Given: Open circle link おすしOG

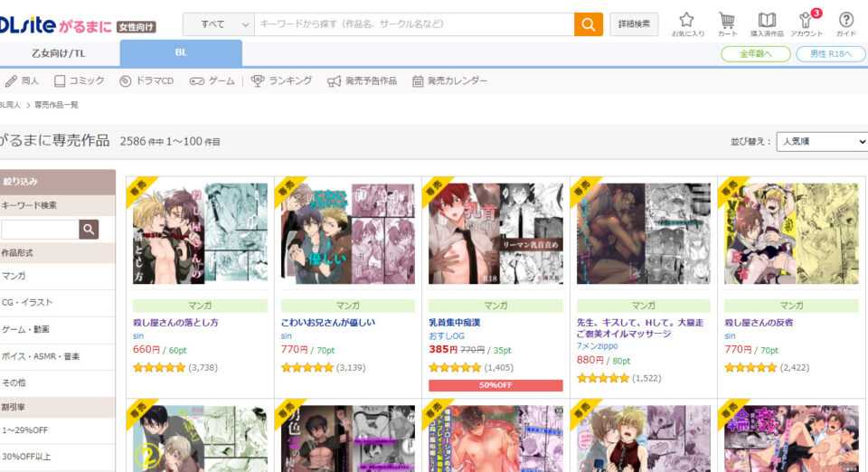Looking at the screenshot, I should click(x=447, y=336).
